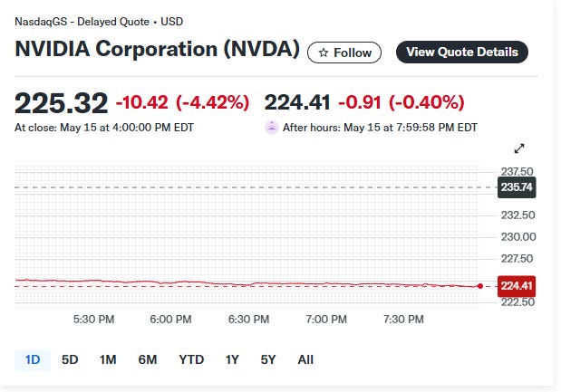Show the 6M chart range
This screenshot has height=392, width=561.
pos(148,359)
